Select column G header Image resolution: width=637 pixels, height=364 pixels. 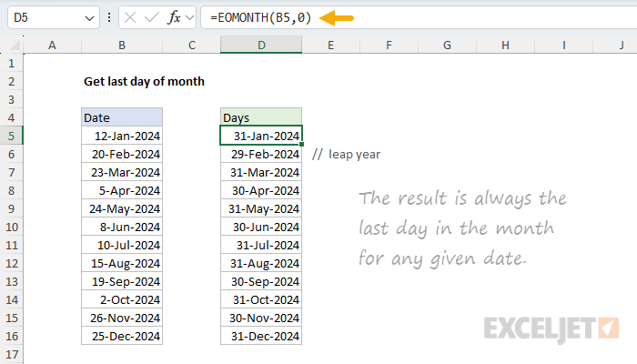(447, 45)
